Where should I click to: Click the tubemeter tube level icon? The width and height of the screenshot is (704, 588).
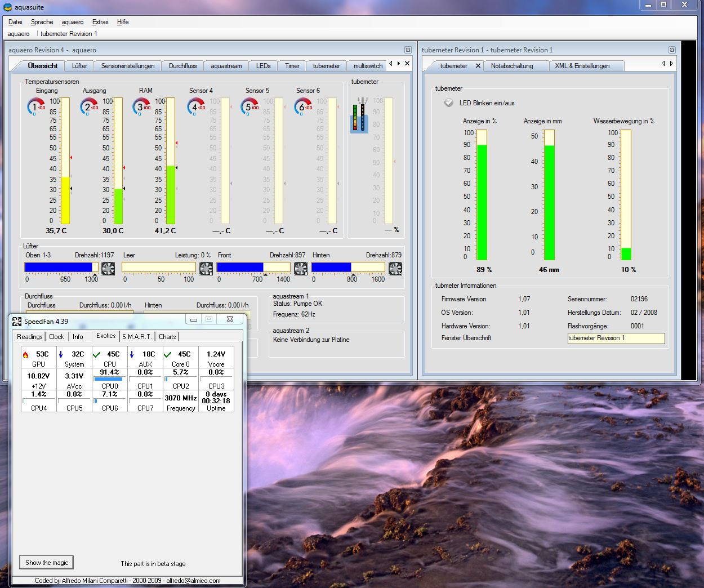pyautogui.click(x=359, y=115)
